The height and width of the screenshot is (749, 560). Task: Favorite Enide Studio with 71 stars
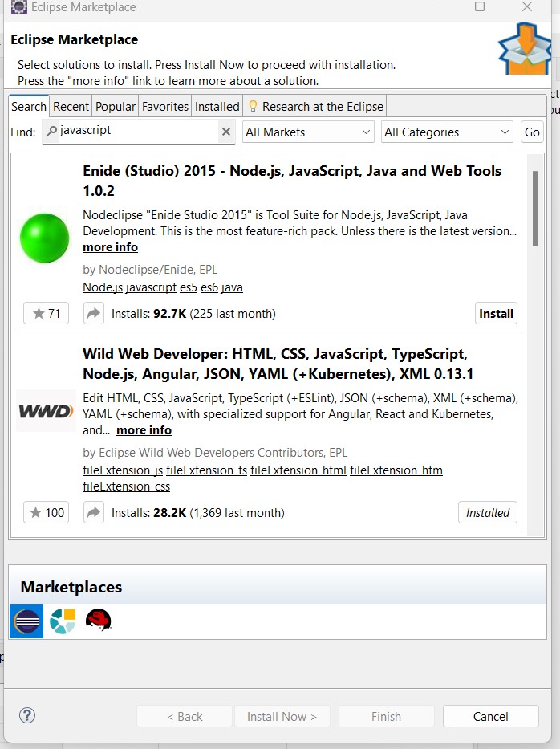(x=46, y=313)
